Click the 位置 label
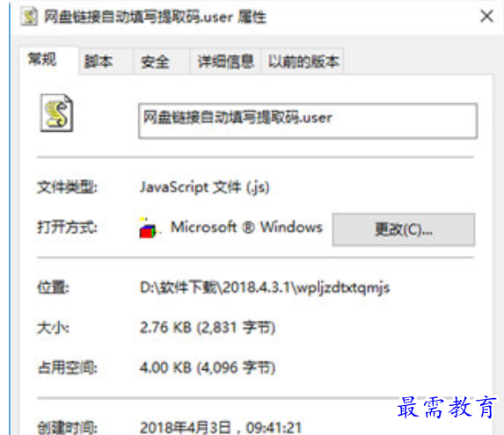The height and width of the screenshot is (435, 504). 53,287
